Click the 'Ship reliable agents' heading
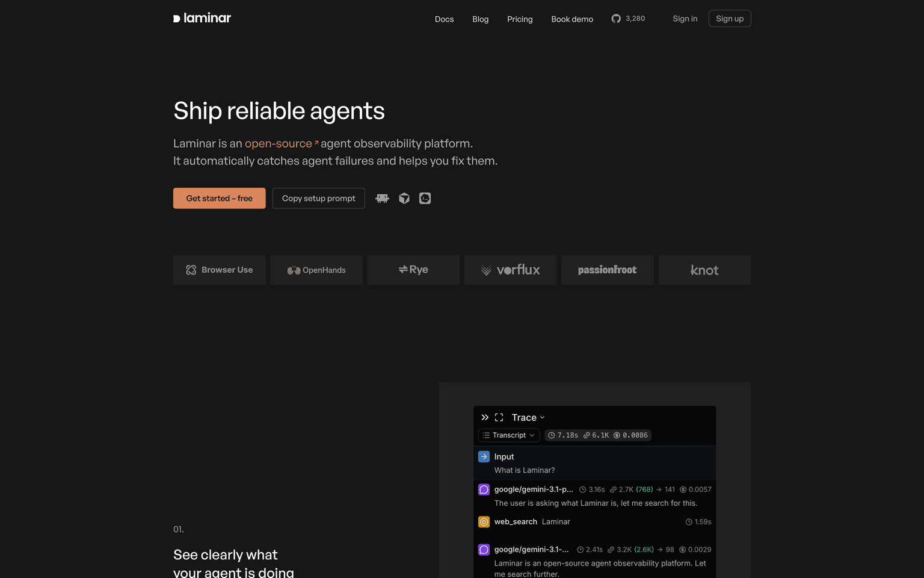 (x=279, y=111)
